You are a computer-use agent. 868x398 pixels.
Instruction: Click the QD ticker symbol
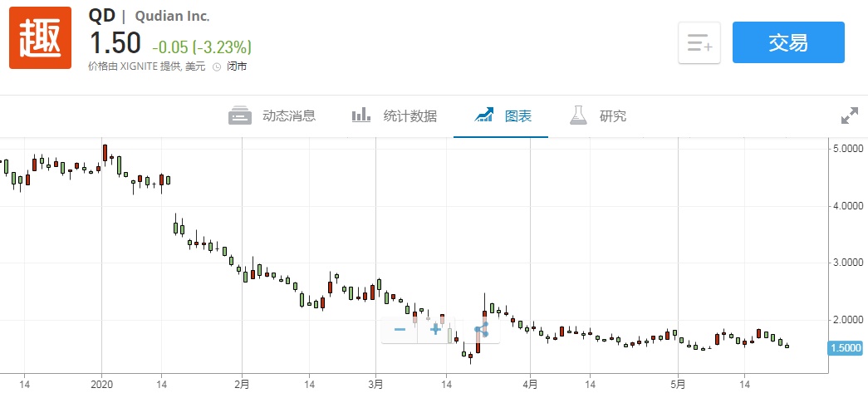[x=101, y=16]
